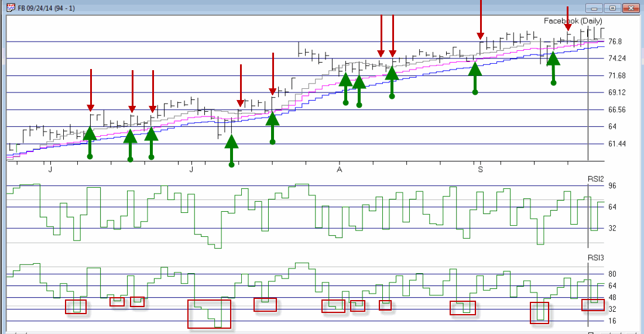This screenshot has height=334, width=644.
Task: Click the 80 value on RSI3 scale
Action: [x=612, y=274]
